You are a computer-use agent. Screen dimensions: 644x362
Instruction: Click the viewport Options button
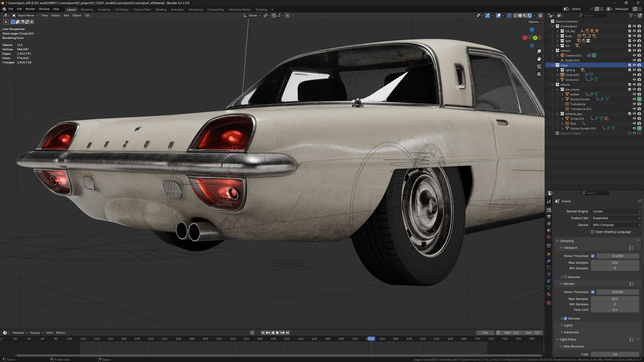535,22
